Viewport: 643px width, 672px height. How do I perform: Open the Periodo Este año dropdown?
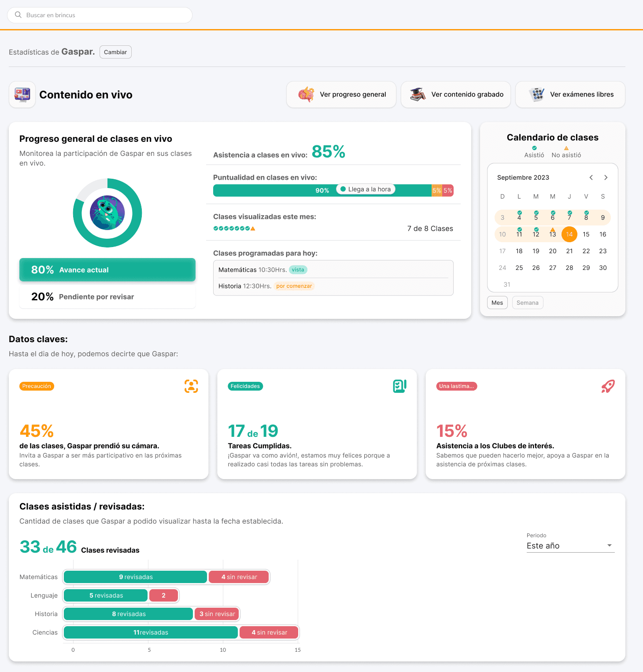tap(570, 546)
